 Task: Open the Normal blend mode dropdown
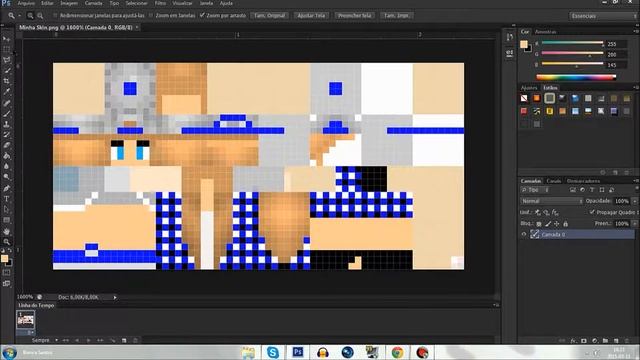pos(551,201)
